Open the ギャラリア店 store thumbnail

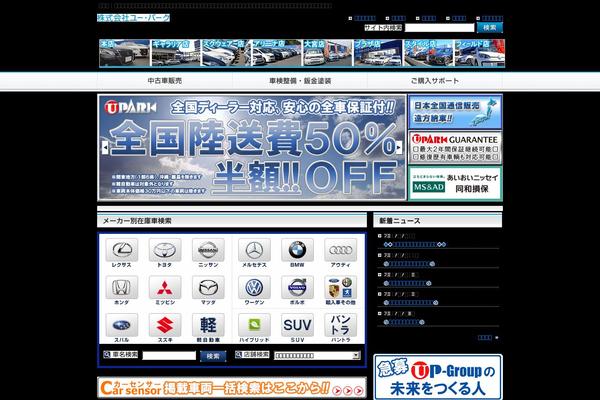176,53
